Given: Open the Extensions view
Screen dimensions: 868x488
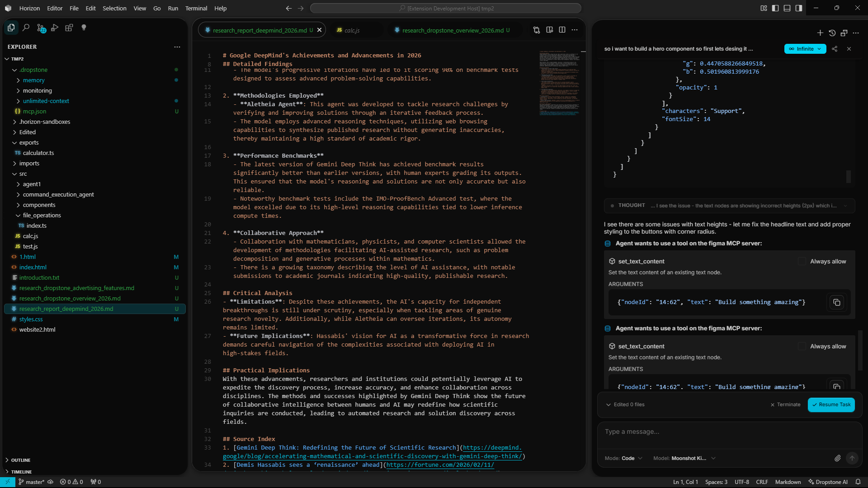Looking at the screenshot, I should 69,28.
